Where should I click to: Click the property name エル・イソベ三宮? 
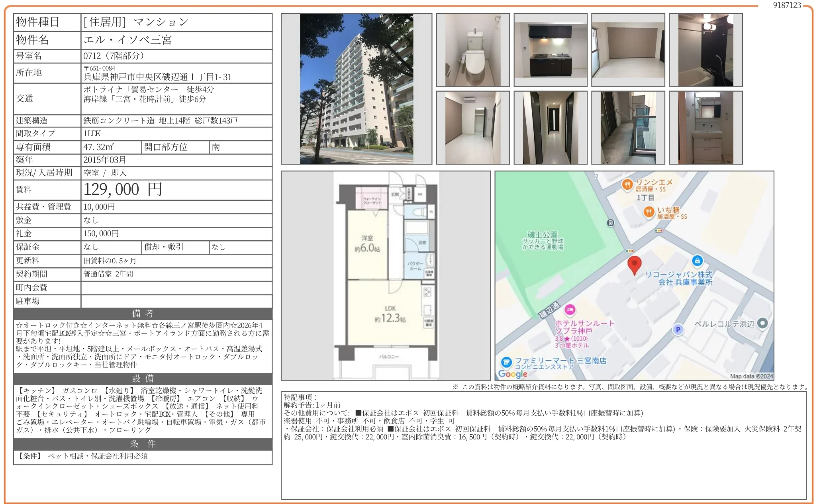pos(127,40)
